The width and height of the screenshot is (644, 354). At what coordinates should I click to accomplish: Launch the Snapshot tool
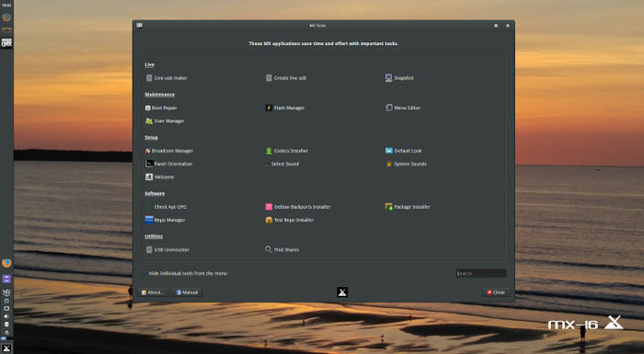click(x=399, y=78)
